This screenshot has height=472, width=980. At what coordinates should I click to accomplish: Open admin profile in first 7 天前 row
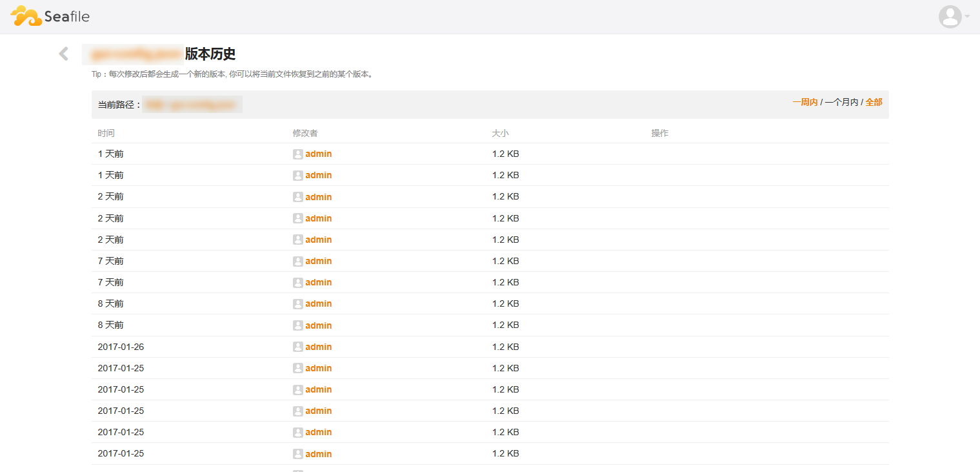tap(318, 261)
